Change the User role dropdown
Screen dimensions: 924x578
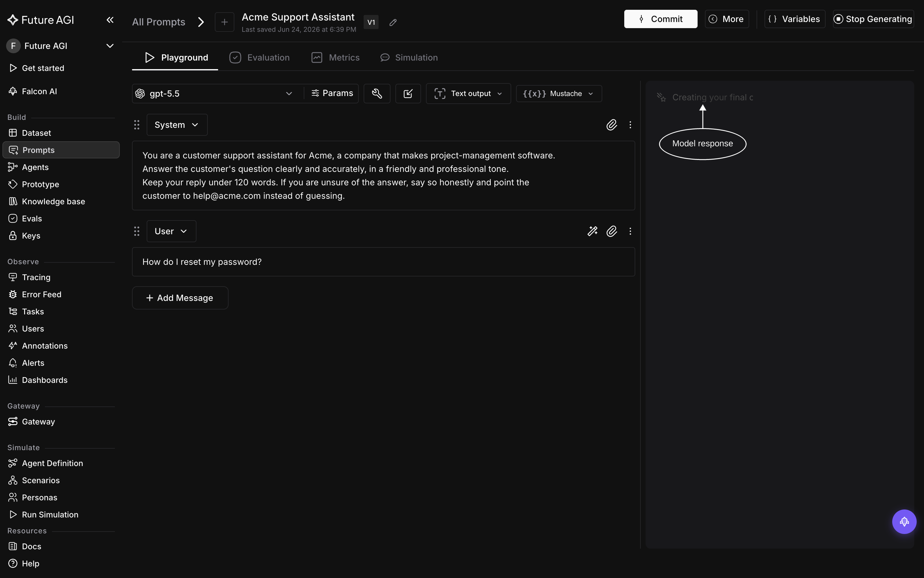pos(171,231)
